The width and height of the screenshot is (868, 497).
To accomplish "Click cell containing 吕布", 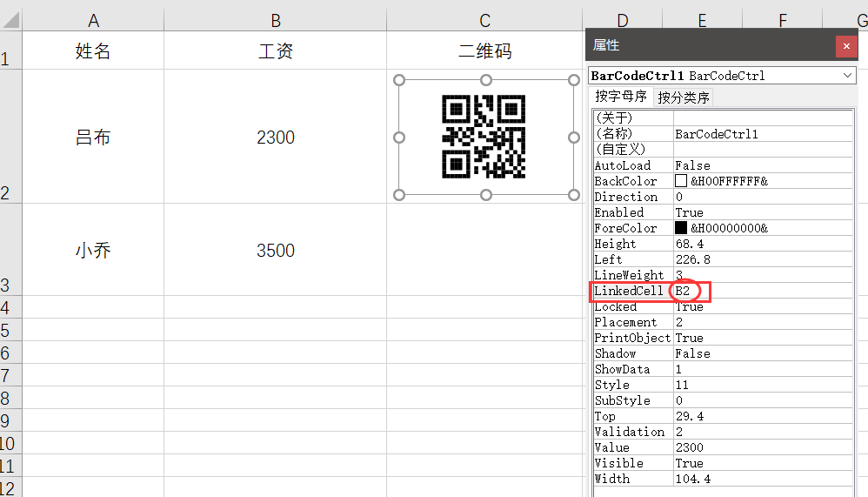I will (93, 137).
